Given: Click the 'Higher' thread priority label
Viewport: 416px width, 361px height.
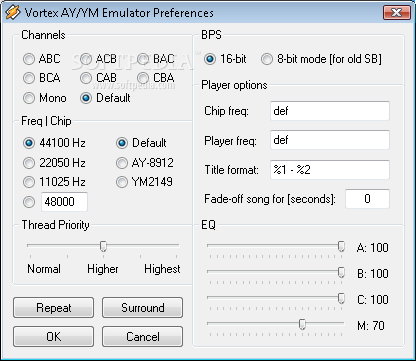Looking at the screenshot, I should click(x=103, y=269).
